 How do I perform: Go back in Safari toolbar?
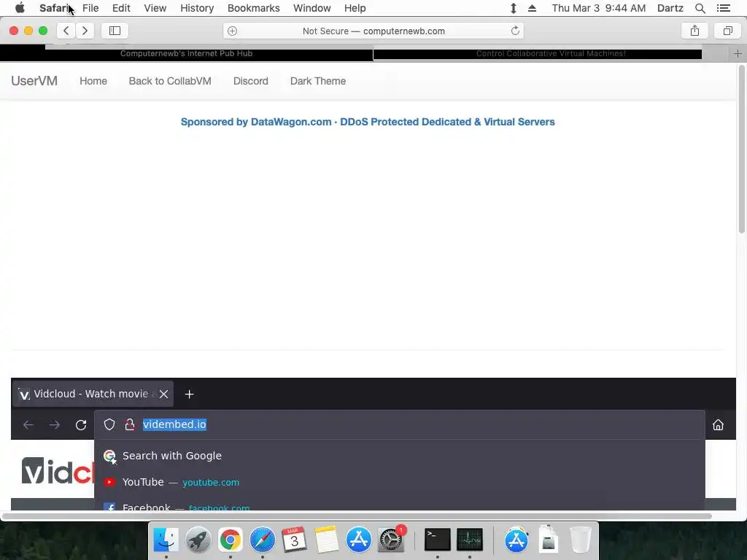pyautogui.click(x=66, y=31)
